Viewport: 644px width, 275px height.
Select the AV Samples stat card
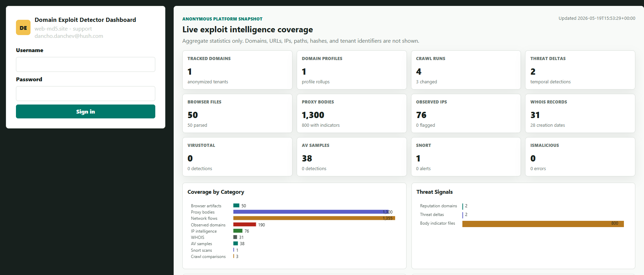(x=351, y=157)
